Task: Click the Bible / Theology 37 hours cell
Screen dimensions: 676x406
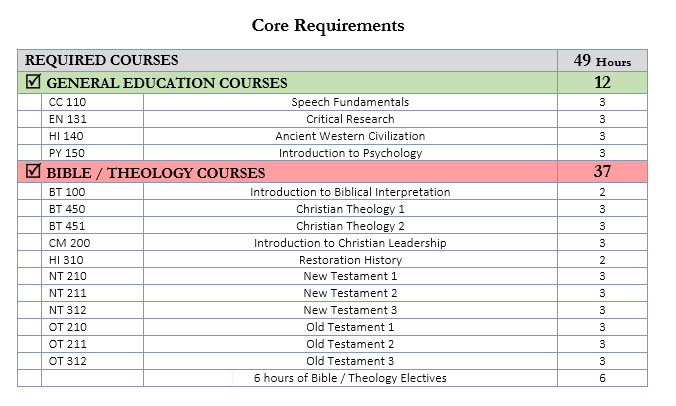Action: 602,172
